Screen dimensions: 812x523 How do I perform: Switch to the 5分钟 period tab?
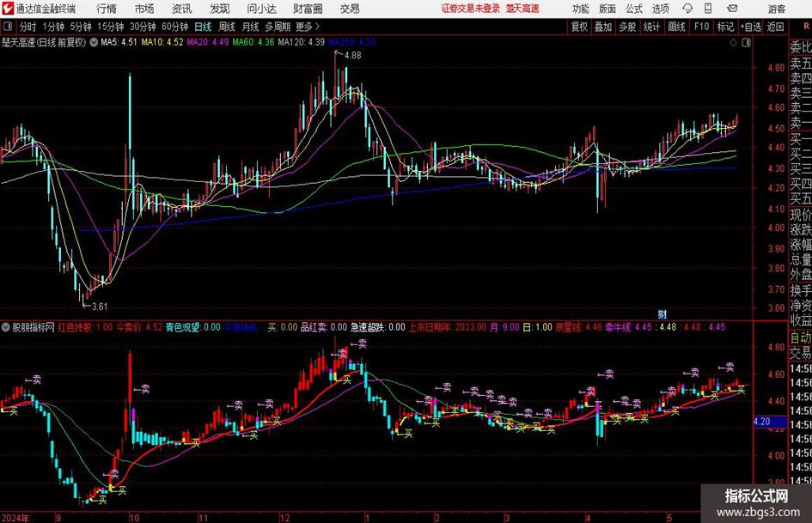[80, 27]
